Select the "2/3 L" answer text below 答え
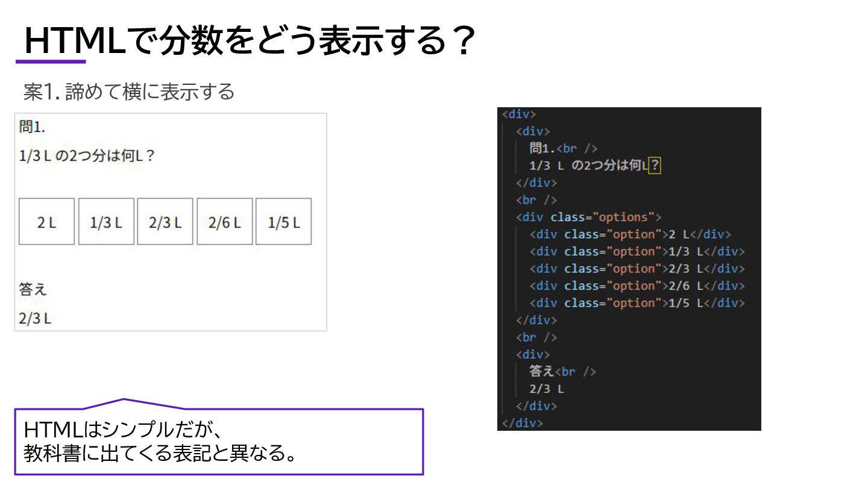 (x=35, y=319)
